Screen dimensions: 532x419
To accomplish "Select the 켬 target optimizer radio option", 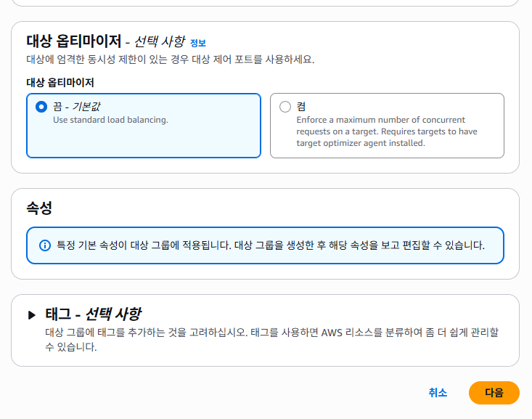I will 285,107.
